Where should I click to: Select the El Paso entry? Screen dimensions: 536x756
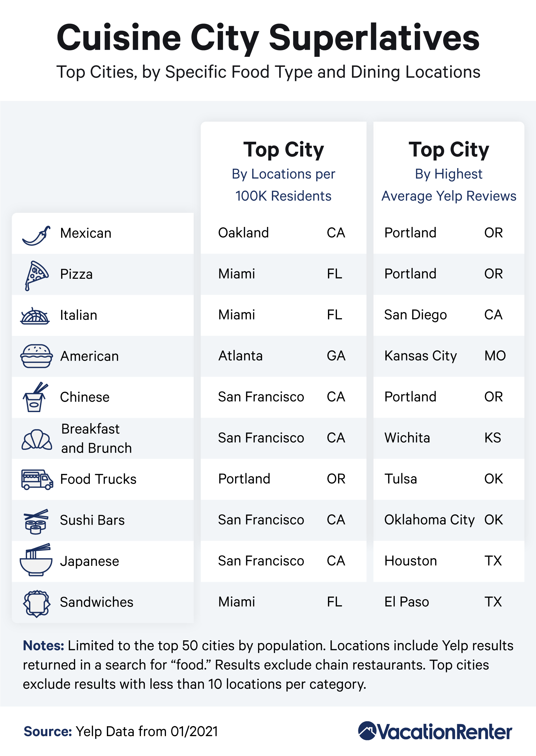406,602
